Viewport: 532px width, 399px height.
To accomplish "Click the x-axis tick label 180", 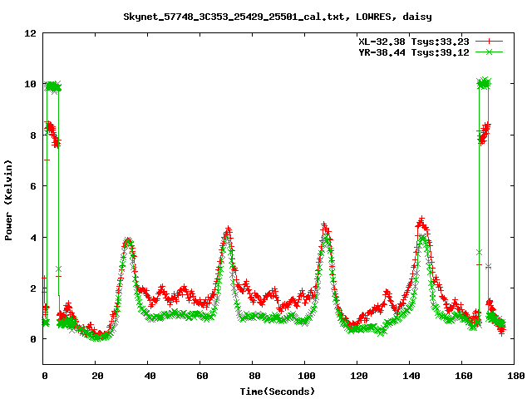I will (x=516, y=376).
